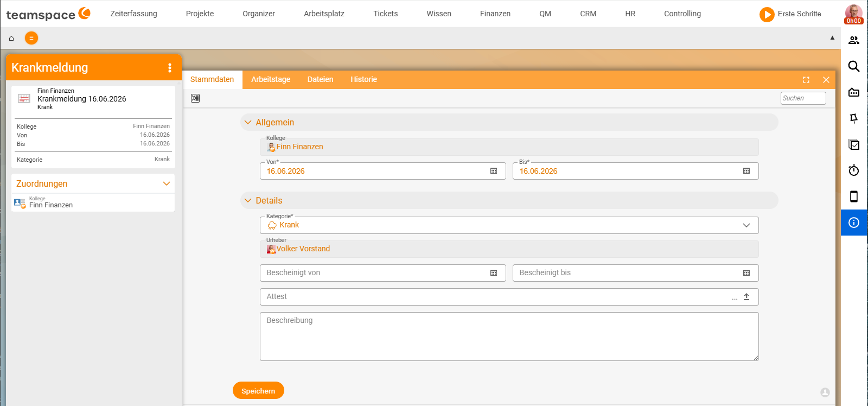Click the Erste Schritte play icon
The width and height of the screenshot is (868, 406).
pos(767,14)
